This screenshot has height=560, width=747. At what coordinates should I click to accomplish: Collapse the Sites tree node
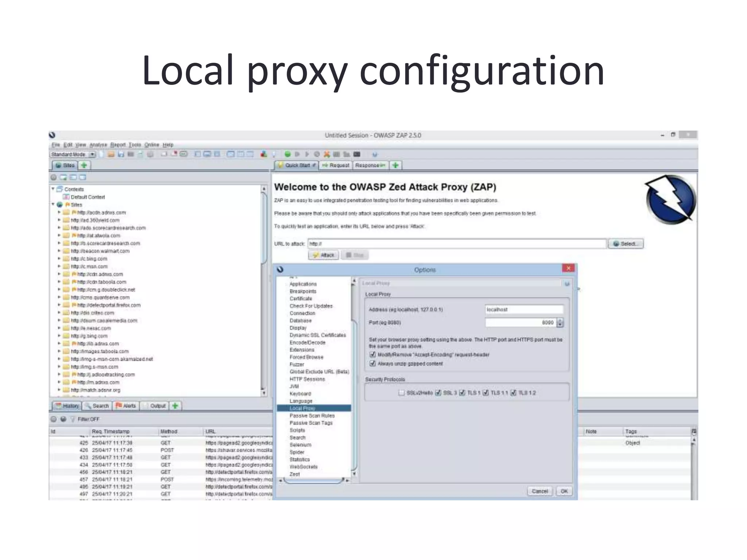[53, 205]
